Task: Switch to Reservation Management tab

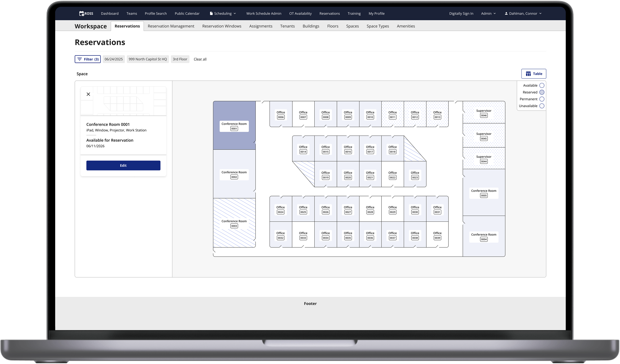Action: pos(171,26)
